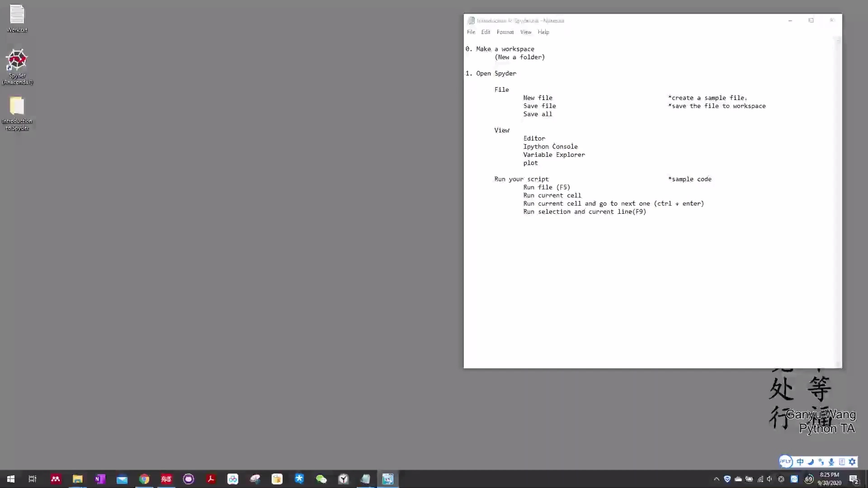Open OneNote from the taskbar
Screen dimensions: 868x488
pyautogui.click(x=100, y=479)
